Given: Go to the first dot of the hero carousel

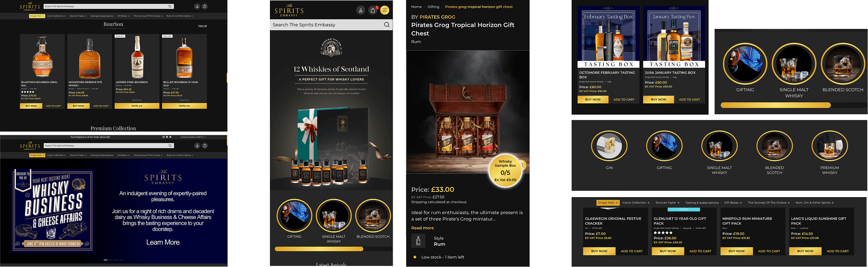Looking at the screenshot, I should (x=106, y=260).
